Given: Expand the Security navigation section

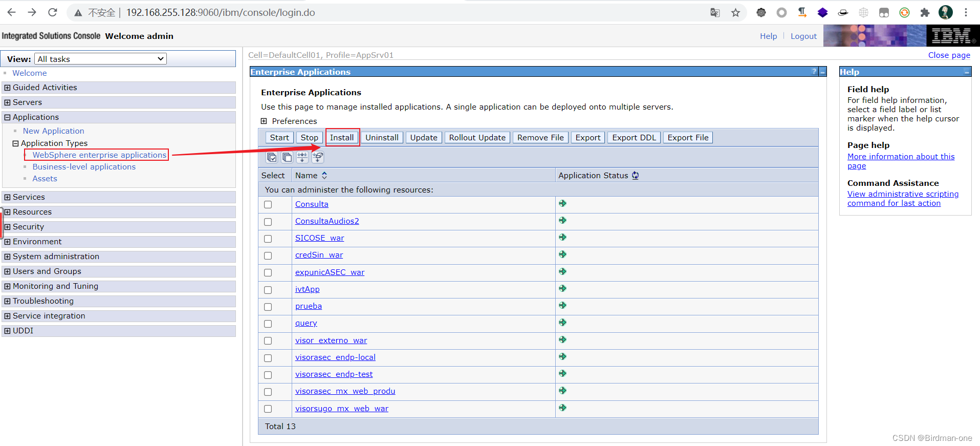Looking at the screenshot, I should [x=7, y=227].
